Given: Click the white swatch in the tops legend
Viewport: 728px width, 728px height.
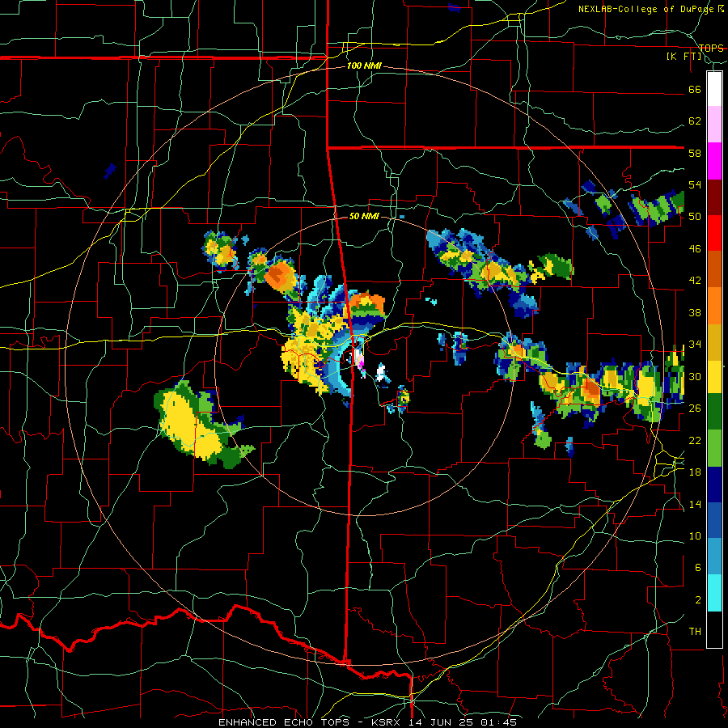Looking at the screenshot, I should [714, 89].
